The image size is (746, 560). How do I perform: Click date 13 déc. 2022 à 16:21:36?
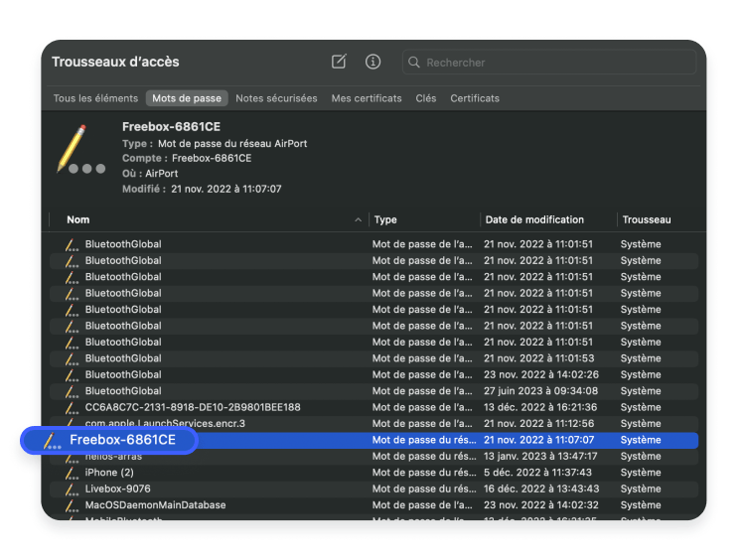(x=540, y=407)
